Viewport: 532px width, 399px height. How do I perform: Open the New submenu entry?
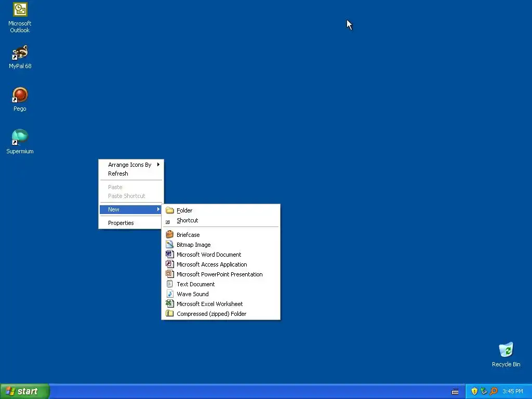tap(131, 209)
